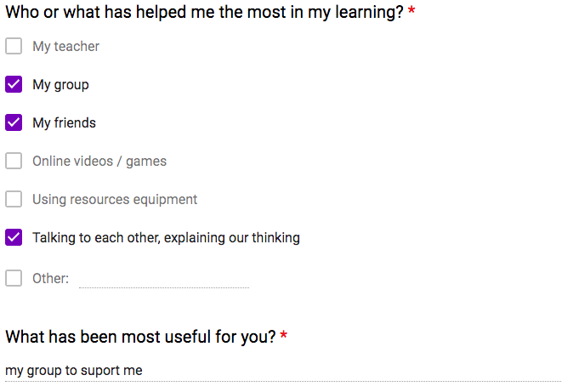
Task: Click the 'My teacher' option label
Action: click(65, 47)
